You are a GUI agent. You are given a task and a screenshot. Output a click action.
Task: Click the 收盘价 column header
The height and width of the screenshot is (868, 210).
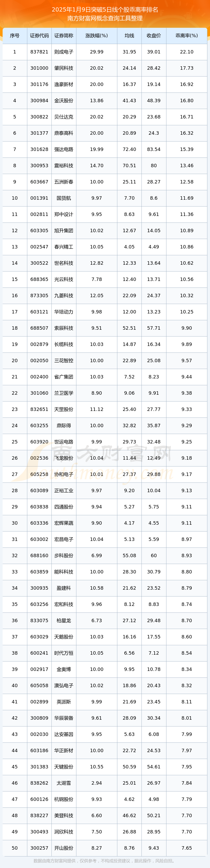point(154,36)
